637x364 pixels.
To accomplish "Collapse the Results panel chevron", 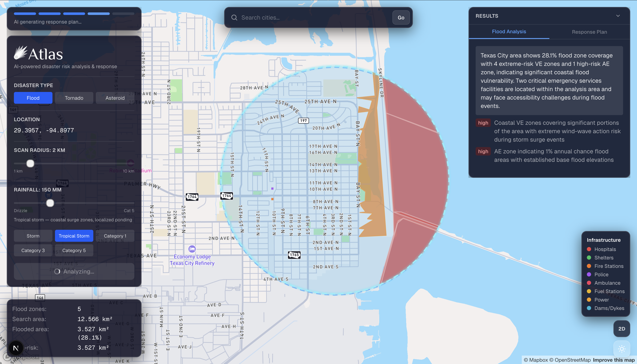I will pyautogui.click(x=618, y=16).
